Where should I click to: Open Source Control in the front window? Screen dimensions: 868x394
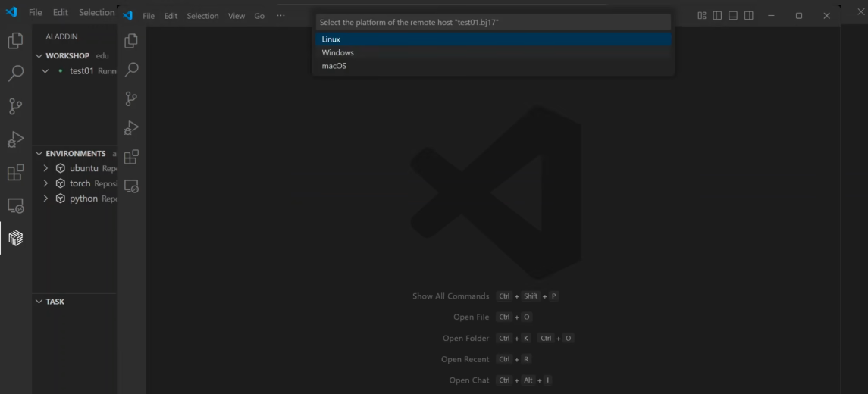click(x=131, y=99)
